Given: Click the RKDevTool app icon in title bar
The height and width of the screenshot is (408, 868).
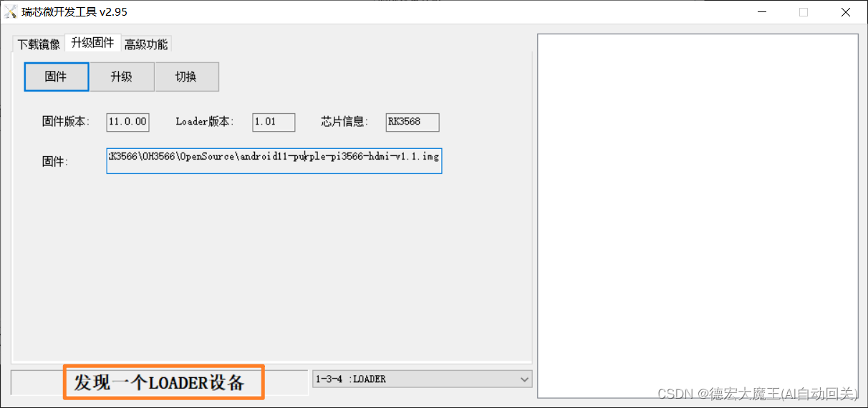Looking at the screenshot, I should coord(11,12).
